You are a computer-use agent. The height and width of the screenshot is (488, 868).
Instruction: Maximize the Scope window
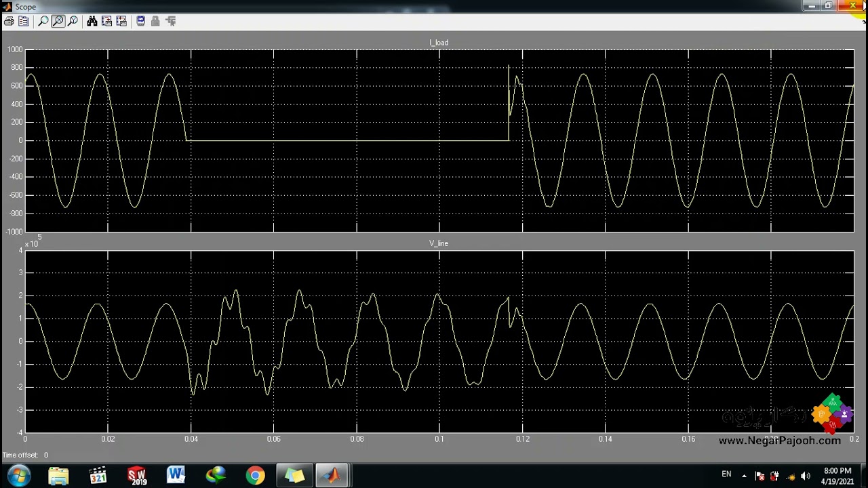pos(828,6)
